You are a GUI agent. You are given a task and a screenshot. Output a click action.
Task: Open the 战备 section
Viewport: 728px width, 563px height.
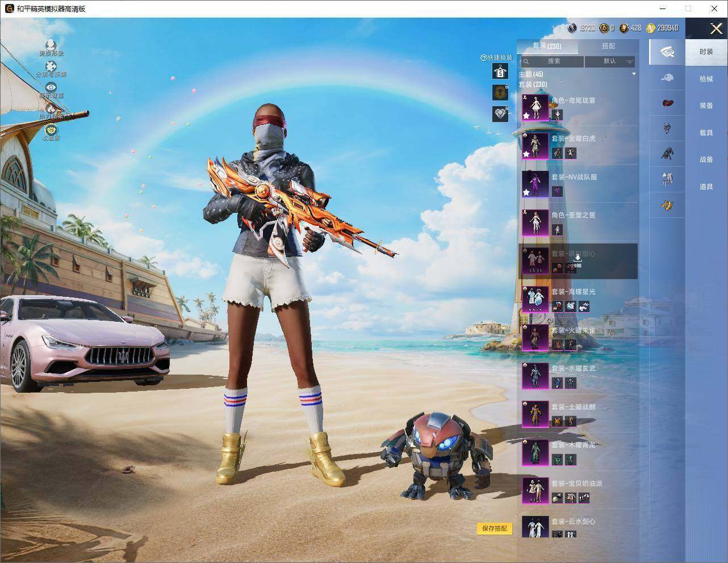click(x=706, y=159)
